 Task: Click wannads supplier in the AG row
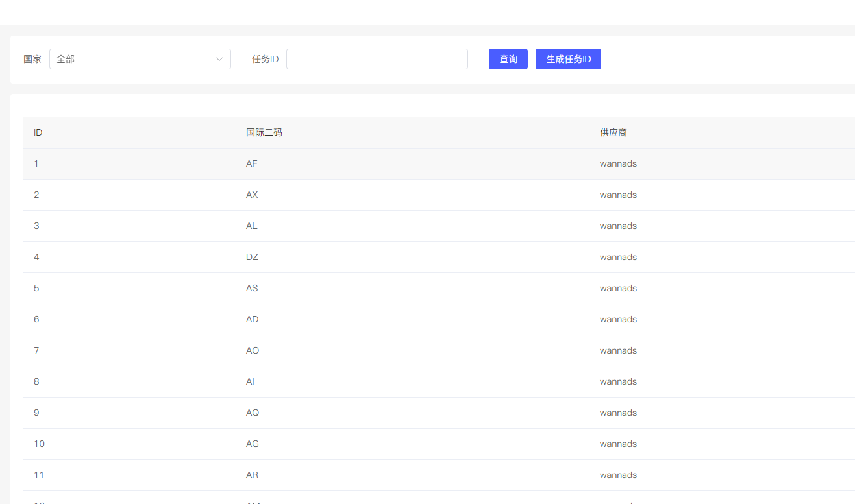(618, 444)
